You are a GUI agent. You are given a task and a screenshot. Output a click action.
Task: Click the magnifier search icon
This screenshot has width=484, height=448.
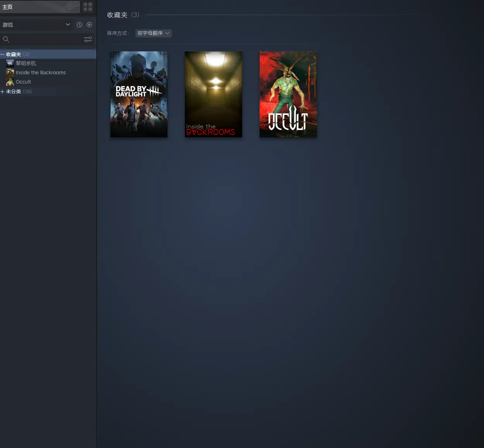coord(6,39)
